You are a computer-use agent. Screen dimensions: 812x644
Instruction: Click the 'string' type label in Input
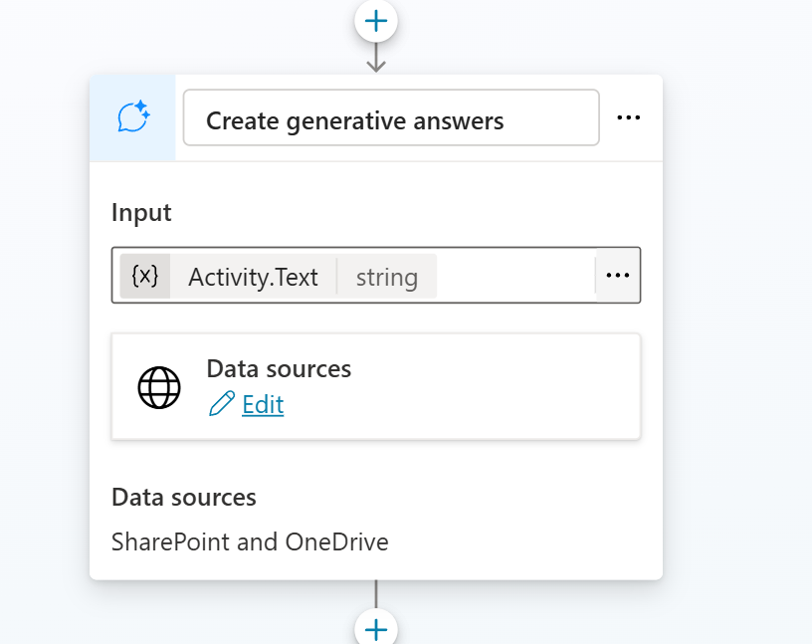click(x=386, y=277)
